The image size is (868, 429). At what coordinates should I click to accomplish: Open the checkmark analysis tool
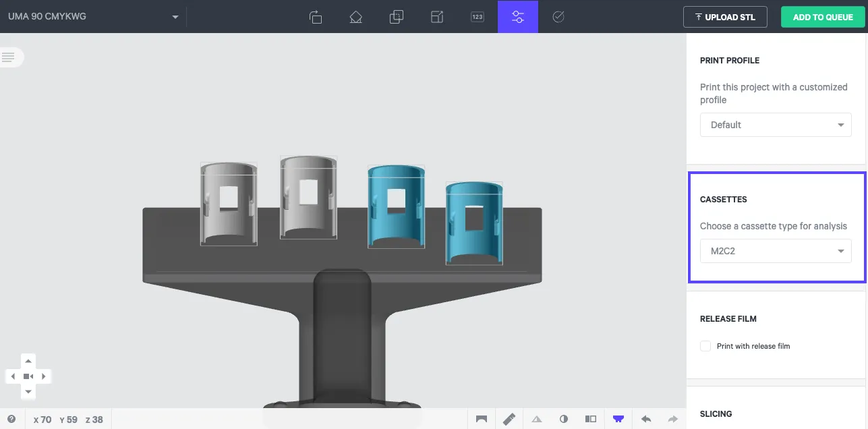(558, 17)
